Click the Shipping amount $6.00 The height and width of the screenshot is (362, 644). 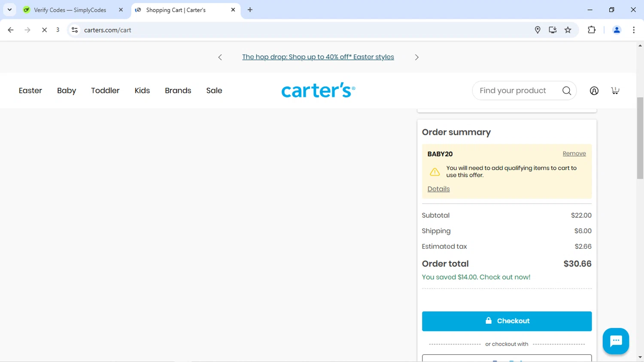tap(583, 231)
